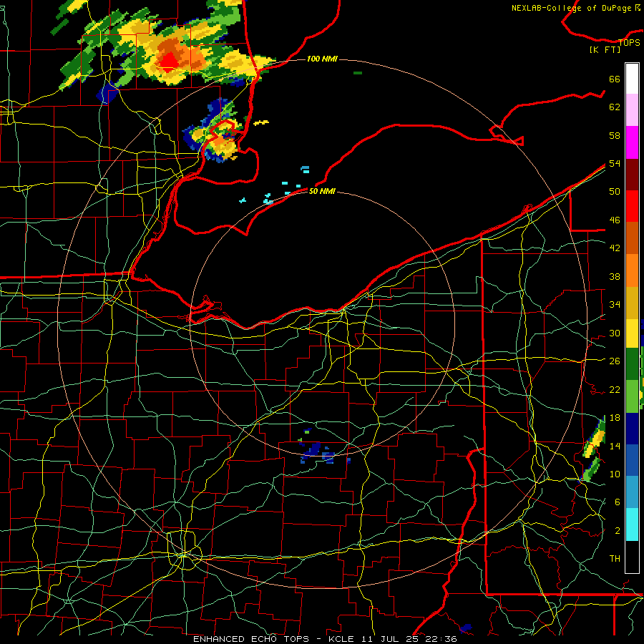Click the gold swatch near 34
644x644 pixels.
(632, 303)
